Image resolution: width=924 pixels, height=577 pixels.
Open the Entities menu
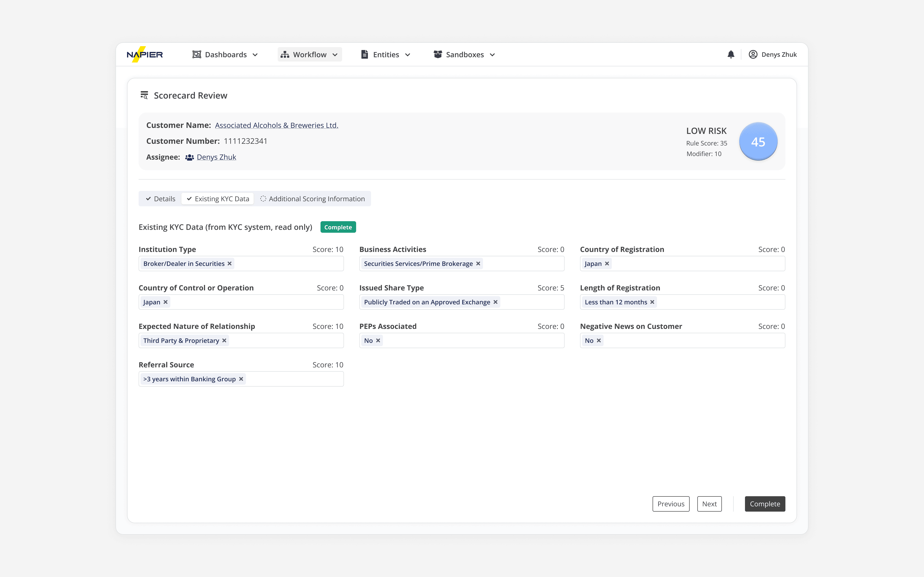386,55
